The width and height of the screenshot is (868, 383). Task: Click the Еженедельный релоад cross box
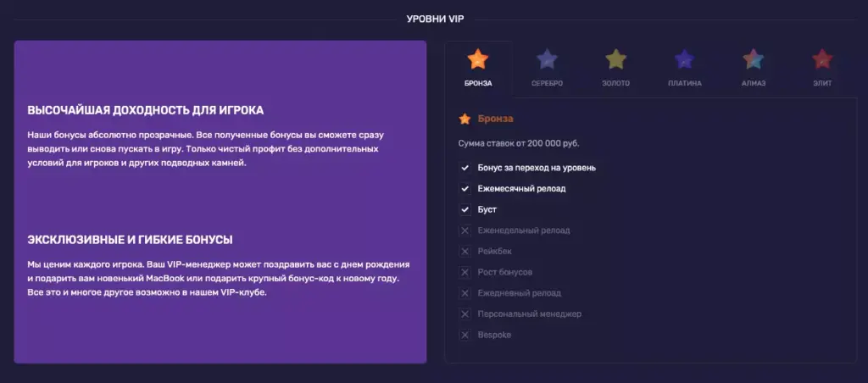click(465, 230)
